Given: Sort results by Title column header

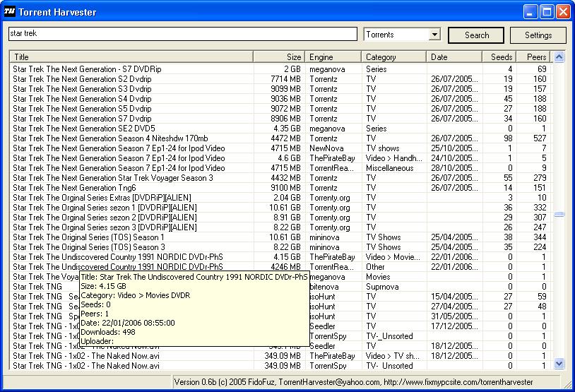Looking at the screenshot, I should [131, 57].
